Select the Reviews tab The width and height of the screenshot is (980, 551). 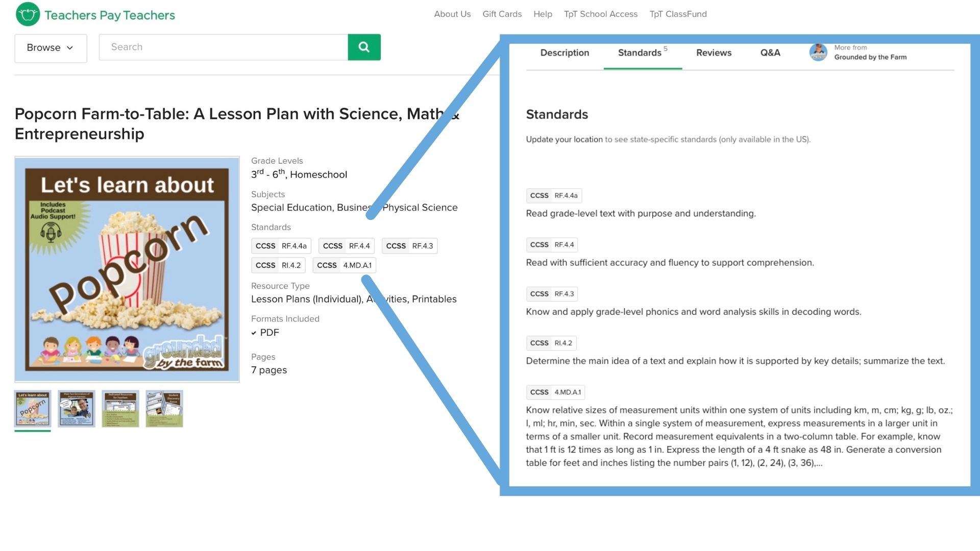[714, 52]
